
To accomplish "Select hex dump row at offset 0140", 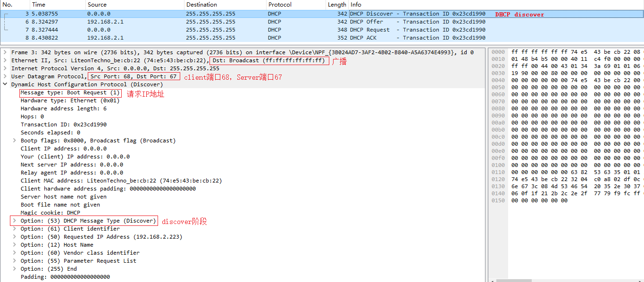I will (566, 193).
